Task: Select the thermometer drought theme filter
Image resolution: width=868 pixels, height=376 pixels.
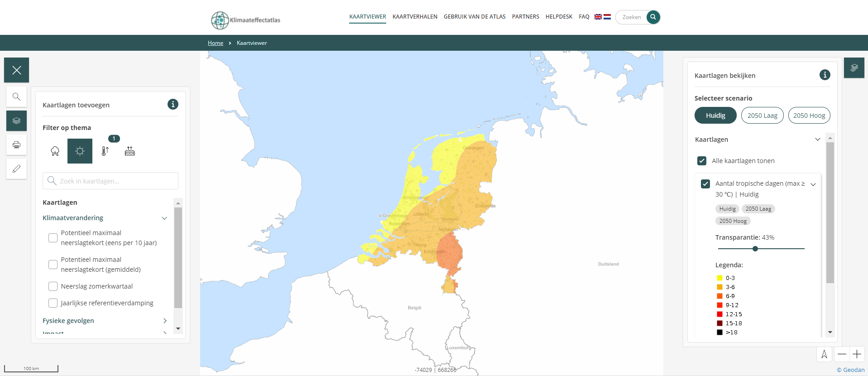Action: pyautogui.click(x=105, y=151)
